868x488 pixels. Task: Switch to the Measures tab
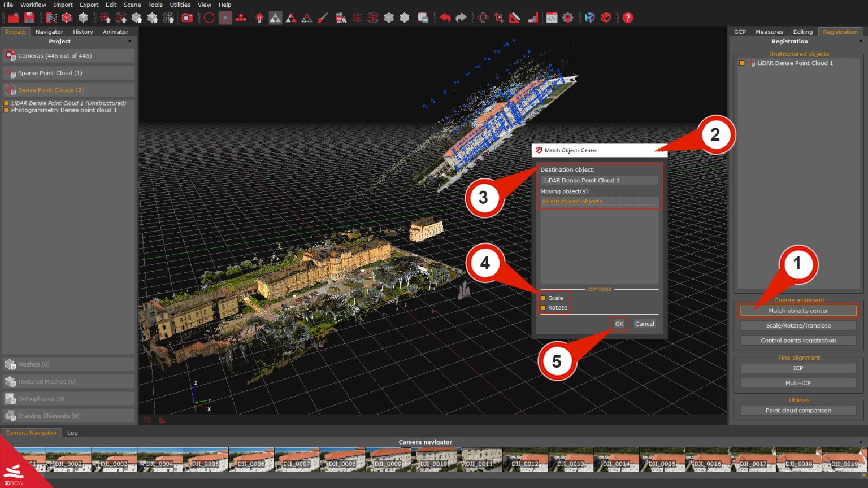(x=769, y=32)
